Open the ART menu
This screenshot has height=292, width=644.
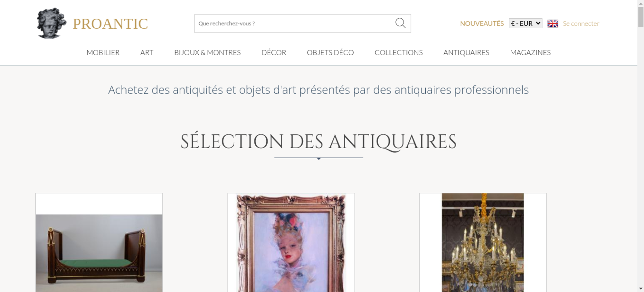147,52
